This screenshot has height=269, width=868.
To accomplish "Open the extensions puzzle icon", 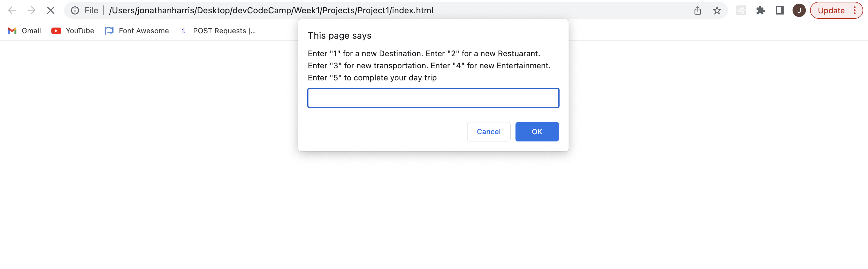I will pyautogui.click(x=760, y=11).
